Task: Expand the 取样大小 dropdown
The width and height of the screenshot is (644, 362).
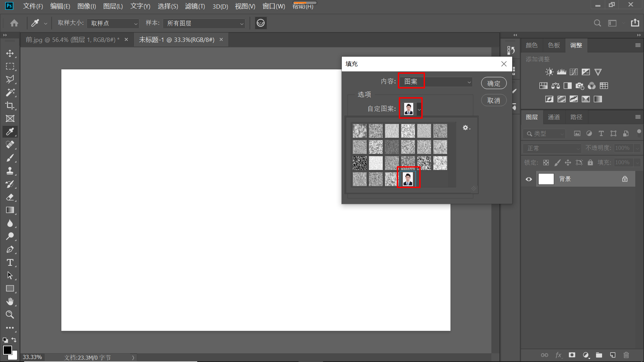Action: pyautogui.click(x=113, y=23)
